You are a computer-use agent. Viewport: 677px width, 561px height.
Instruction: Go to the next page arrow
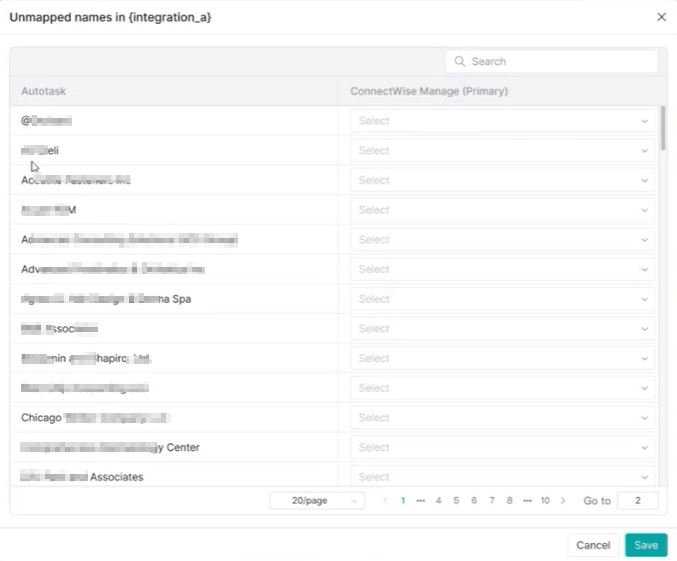[563, 500]
